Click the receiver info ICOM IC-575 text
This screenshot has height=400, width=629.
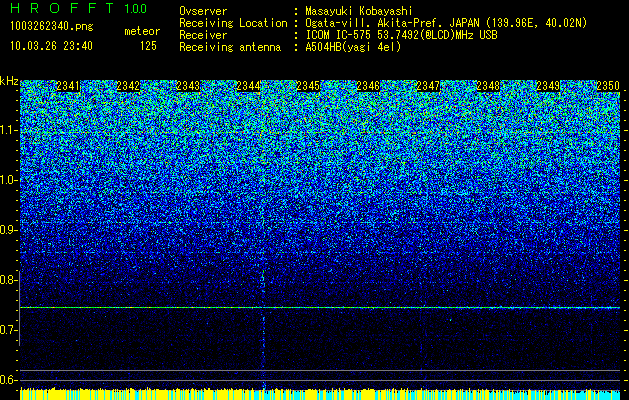point(401,35)
